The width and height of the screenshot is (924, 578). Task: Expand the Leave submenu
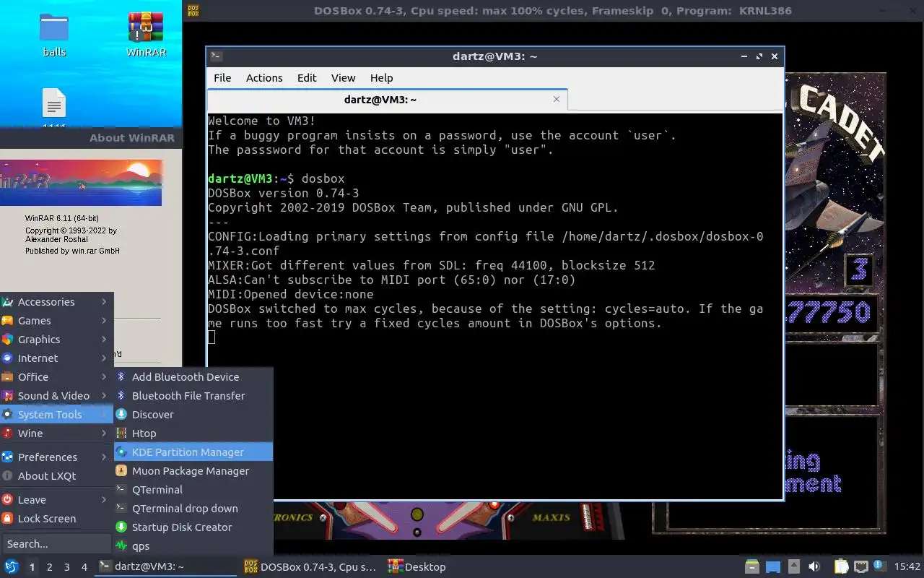coord(56,500)
